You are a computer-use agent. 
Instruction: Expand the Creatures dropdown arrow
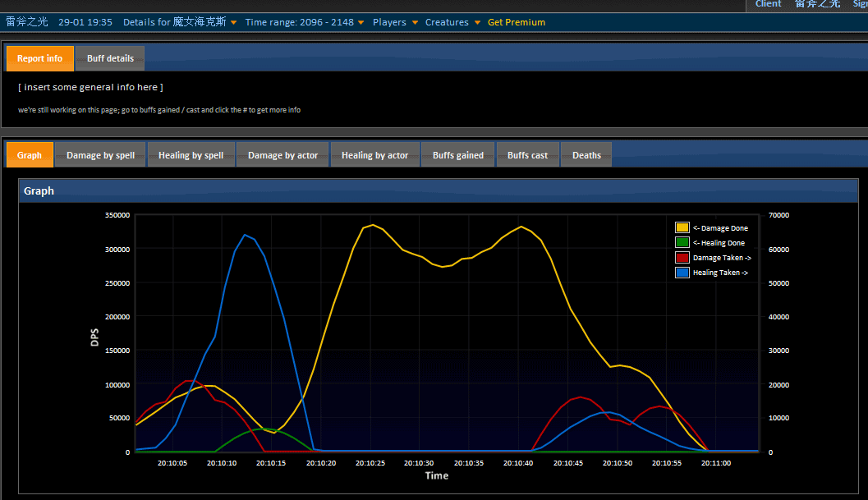click(477, 23)
